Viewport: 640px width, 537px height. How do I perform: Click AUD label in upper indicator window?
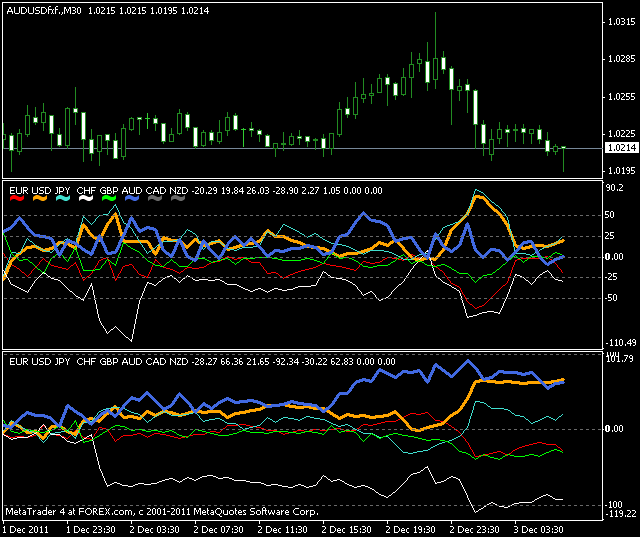pyautogui.click(x=132, y=191)
